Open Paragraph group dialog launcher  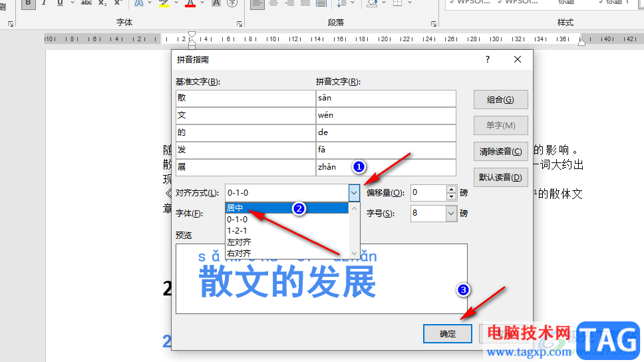point(434,24)
